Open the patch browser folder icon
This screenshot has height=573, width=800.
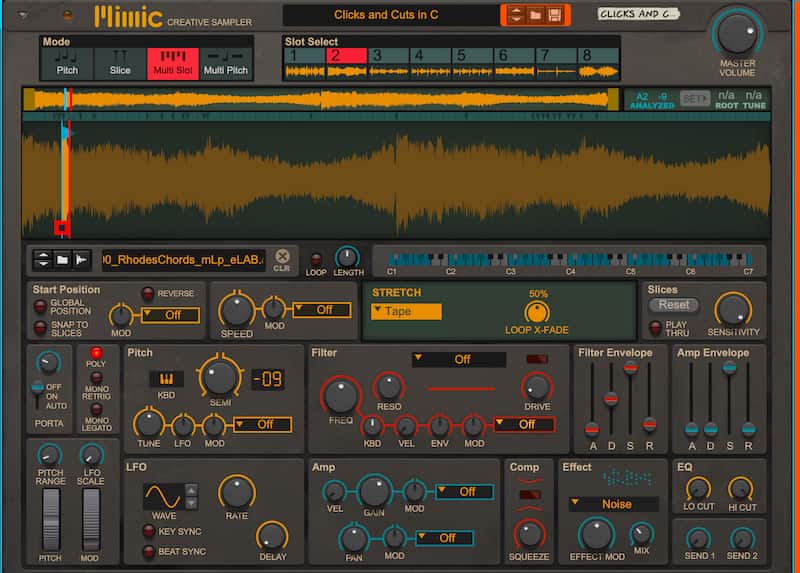pyautogui.click(x=535, y=15)
